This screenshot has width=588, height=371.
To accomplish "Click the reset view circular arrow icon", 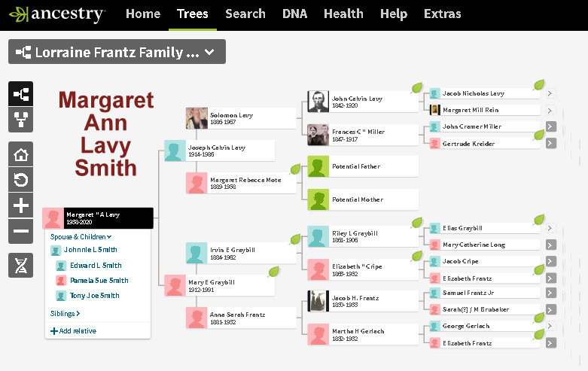I will (21, 180).
